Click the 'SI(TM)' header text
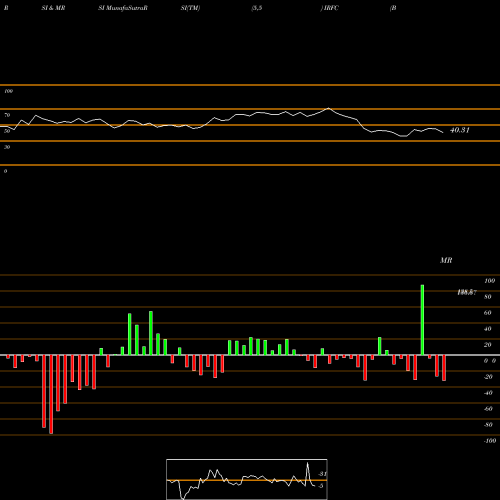Viewport: 500px width, 500px height. [x=190, y=8]
